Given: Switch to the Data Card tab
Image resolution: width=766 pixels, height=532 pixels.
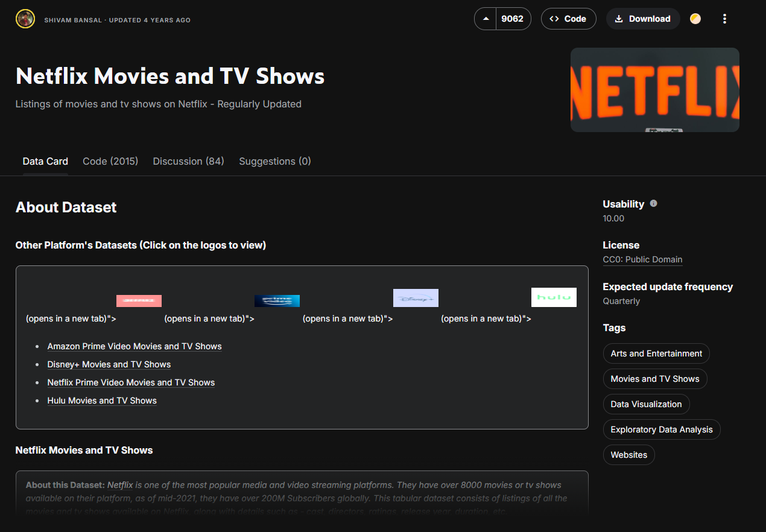Looking at the screenshot, I should [x=45, y=161].
